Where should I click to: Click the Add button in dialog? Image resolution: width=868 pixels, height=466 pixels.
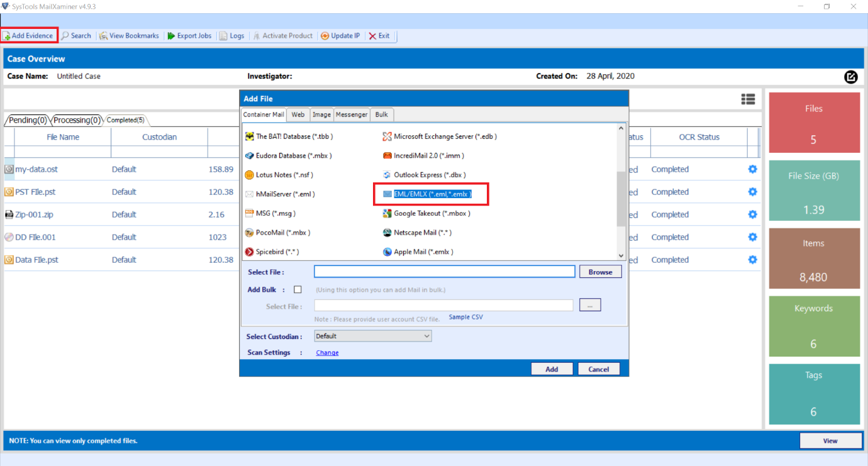click(x=552, y=369)
